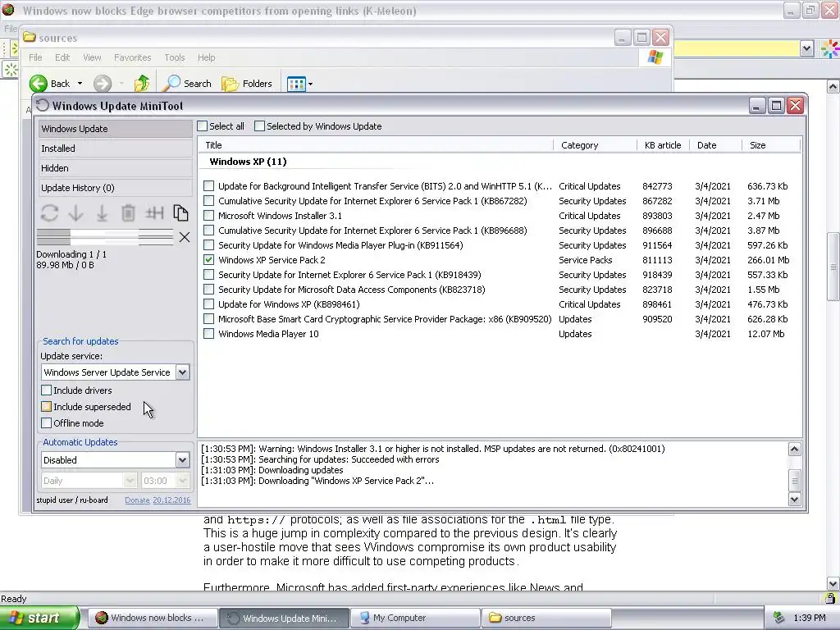Click the Up folder icon in sources window

pos(142,84)
